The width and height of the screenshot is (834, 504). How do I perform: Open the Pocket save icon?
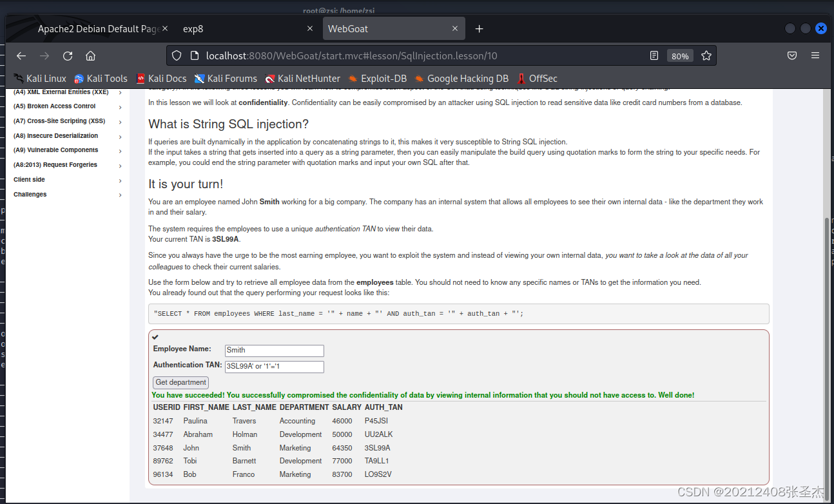click(x=792, y=56)
